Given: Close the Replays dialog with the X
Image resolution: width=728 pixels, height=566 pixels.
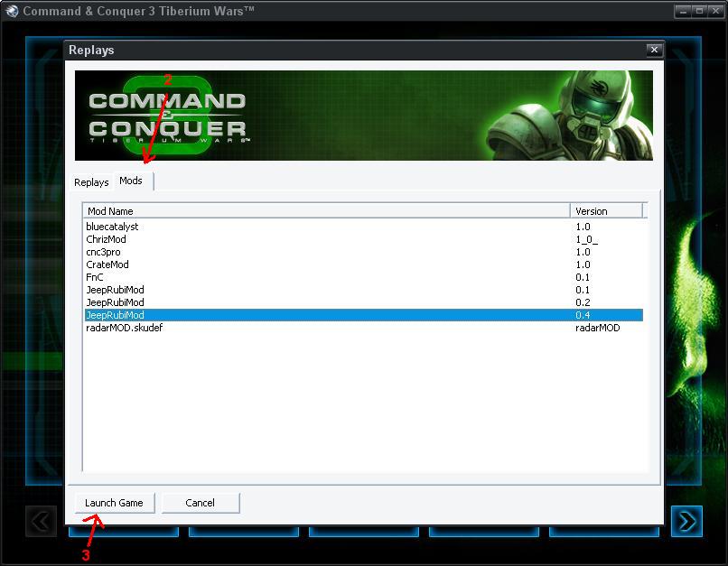Looking at the screenshot, I should (x=654, y=50).
